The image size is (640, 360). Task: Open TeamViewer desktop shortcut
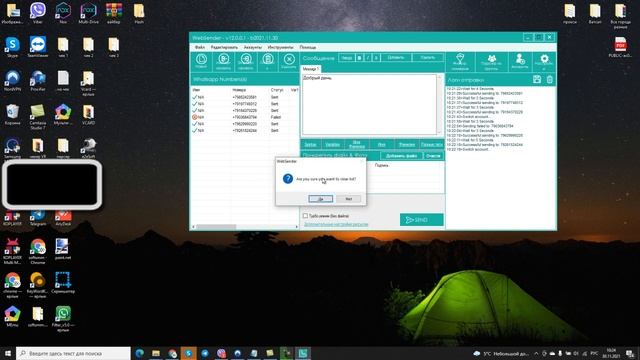38,47
